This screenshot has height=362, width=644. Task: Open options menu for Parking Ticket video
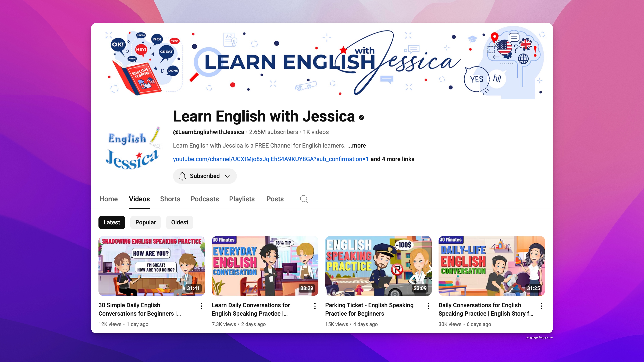pos(428,306)
